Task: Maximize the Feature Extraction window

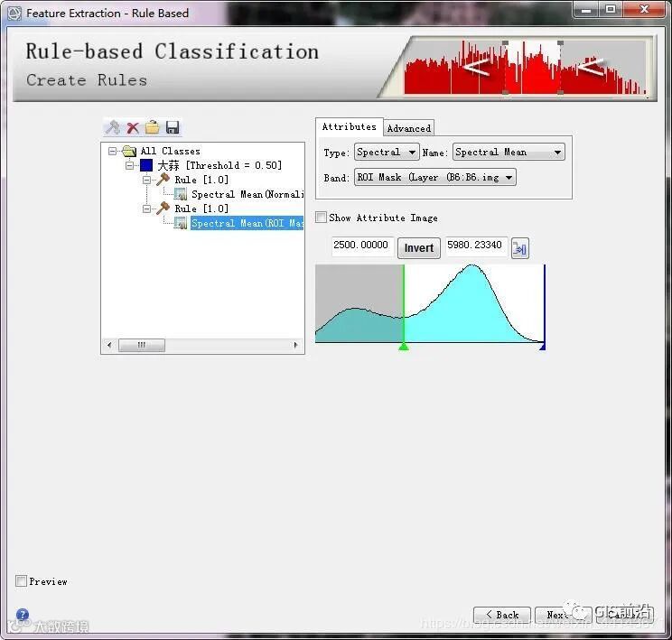Action: pyautogui.click(x=611, y=9)
